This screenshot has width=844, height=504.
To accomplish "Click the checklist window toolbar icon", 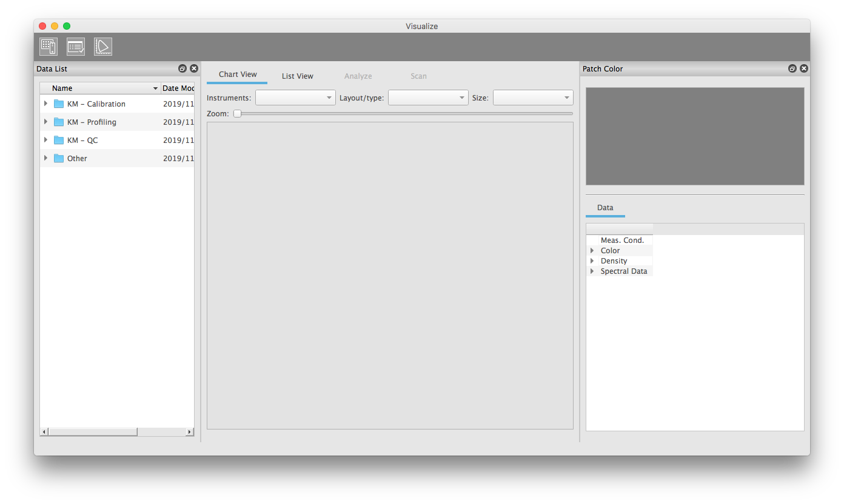I will (x=76, y=47).
